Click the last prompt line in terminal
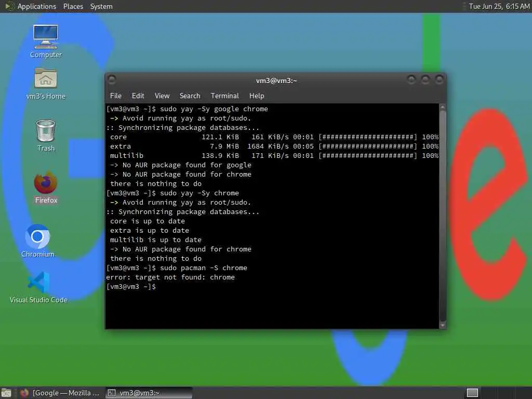Viewport: 532px width, 399px height. pyautogui.click(x=131, y=287)
